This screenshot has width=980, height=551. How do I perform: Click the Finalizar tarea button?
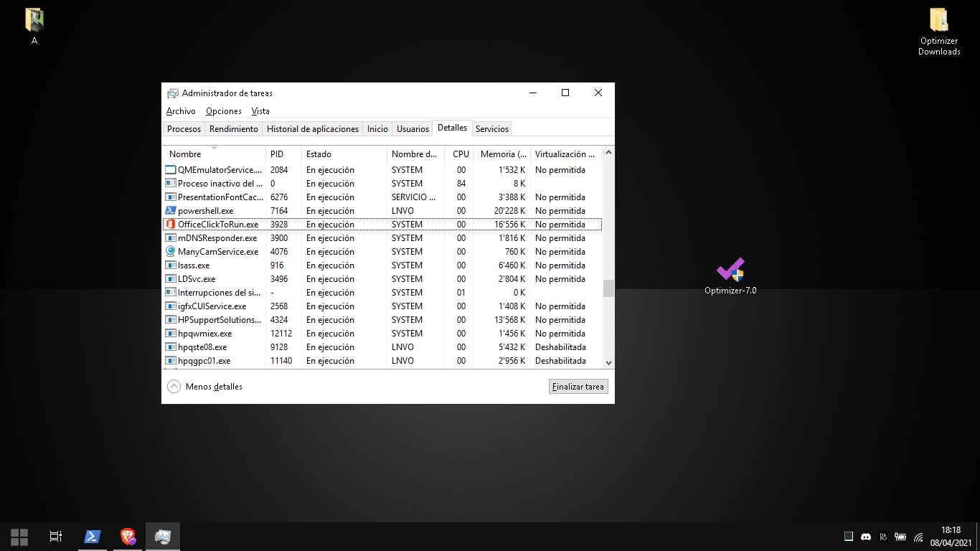pyautogui.click(x=578, y=387)
